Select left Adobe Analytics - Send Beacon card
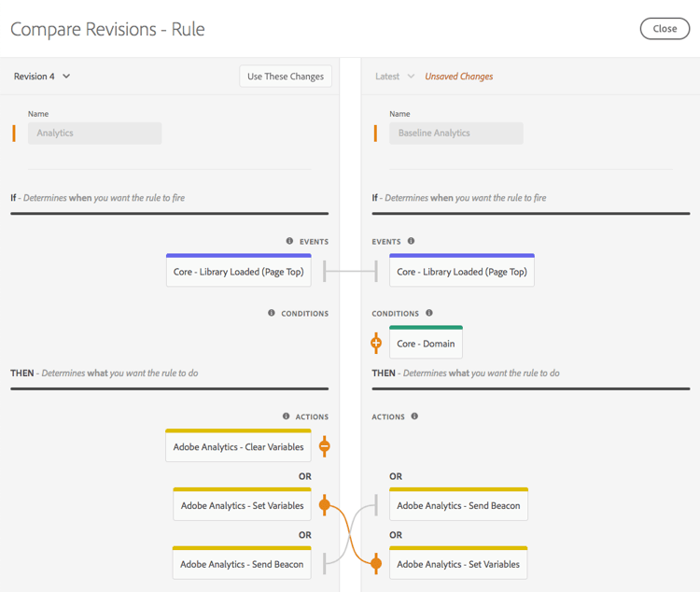Screen dimensions: 700x592 [242, 563]
